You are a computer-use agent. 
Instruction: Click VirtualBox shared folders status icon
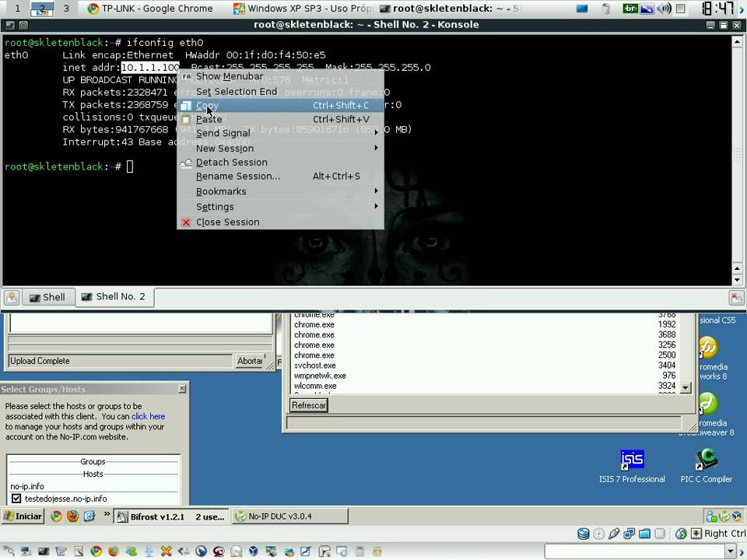(644, 534)
